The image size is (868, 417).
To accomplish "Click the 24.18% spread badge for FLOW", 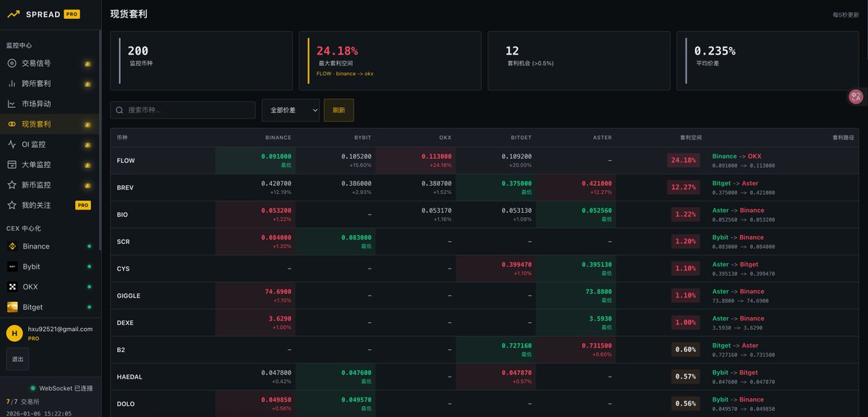I will pyautogui.click(x=684, y=160).
